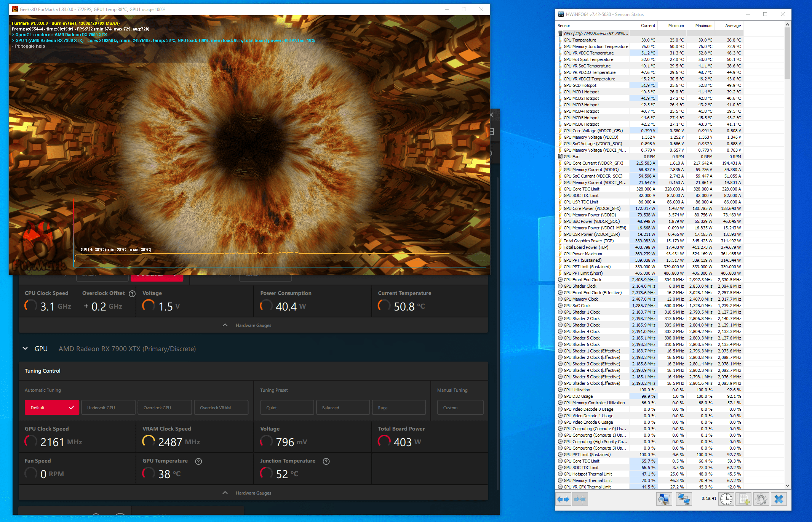Start logging with the sheet-plus icon
The image size is (812, 522).
click(x=744, y=499)
